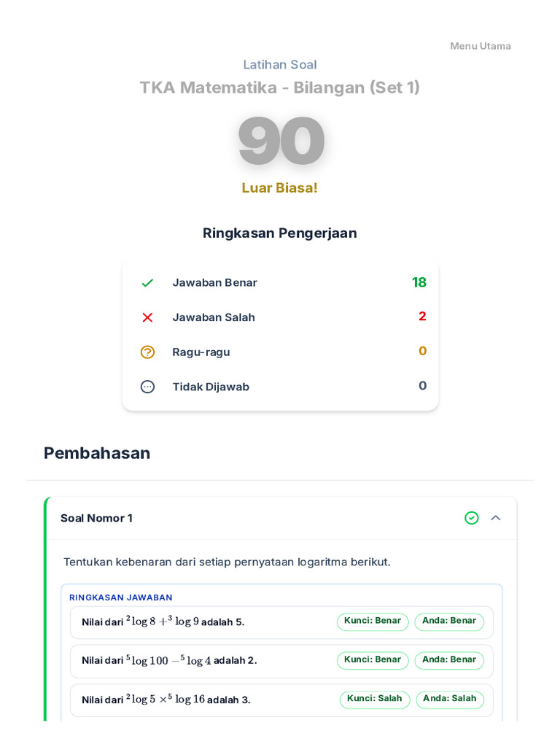Screen dimensions: 560x747
Task: Click the RINGKASAN JAWABAN label
Action: pyautogui.click(x=120, y=597)
